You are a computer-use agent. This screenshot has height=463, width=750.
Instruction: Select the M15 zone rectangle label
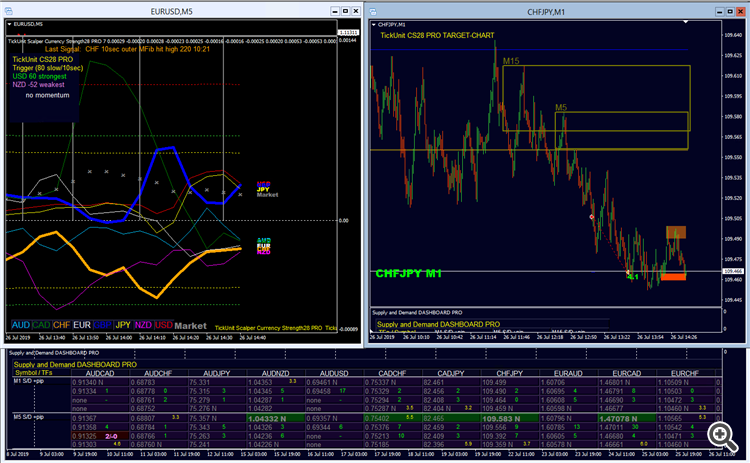click(x=511, y=61)
